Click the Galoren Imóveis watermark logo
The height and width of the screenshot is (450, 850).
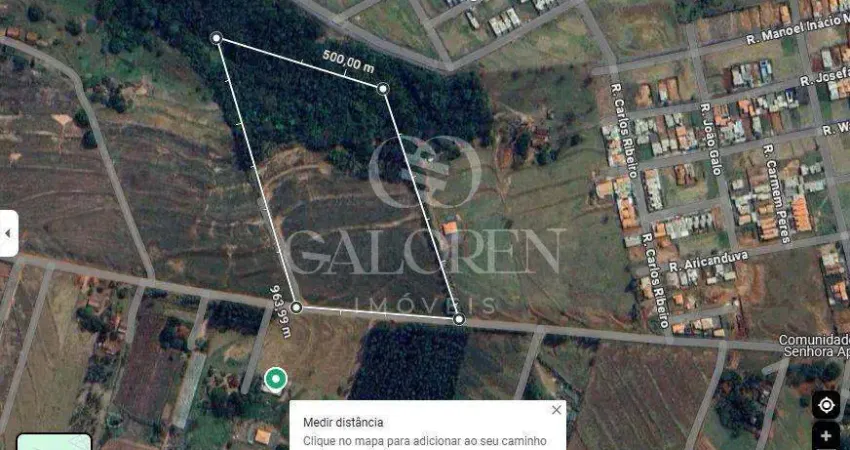[x=424, y=225]
